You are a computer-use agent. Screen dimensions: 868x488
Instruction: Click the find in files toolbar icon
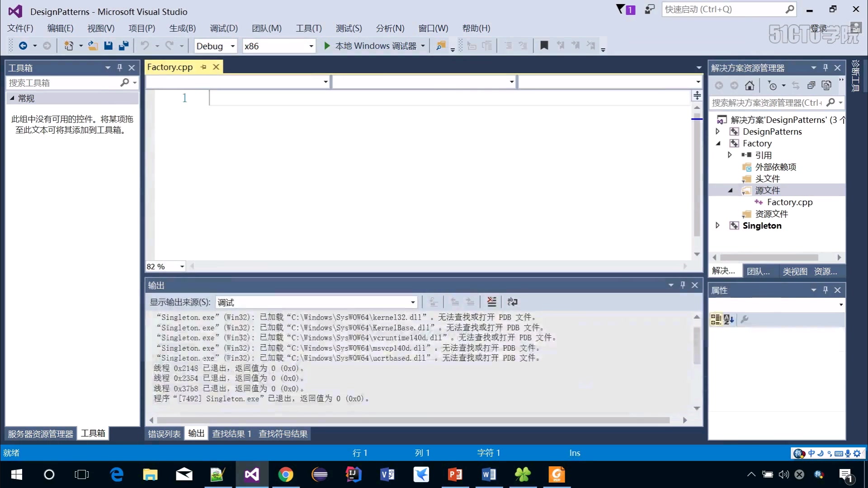[x=440, y=46]
